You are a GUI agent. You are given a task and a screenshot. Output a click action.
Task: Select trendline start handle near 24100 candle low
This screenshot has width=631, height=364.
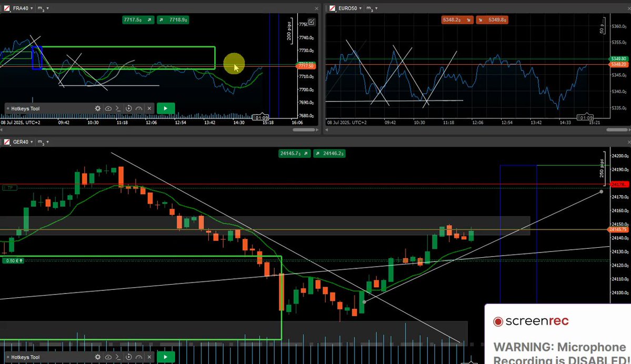(x=364, y=301)
